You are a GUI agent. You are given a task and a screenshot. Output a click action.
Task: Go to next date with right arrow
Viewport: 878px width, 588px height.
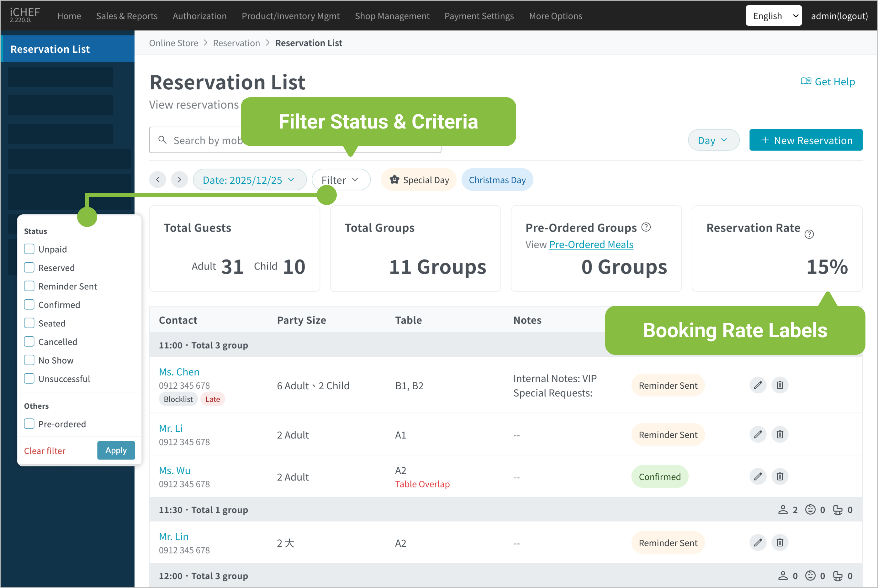click(180, 180)
